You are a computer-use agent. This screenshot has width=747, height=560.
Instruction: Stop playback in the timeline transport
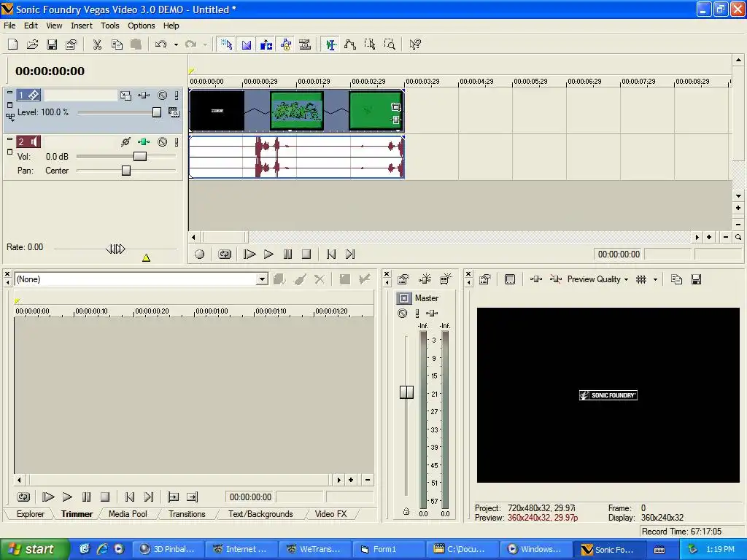coord(306,254)
